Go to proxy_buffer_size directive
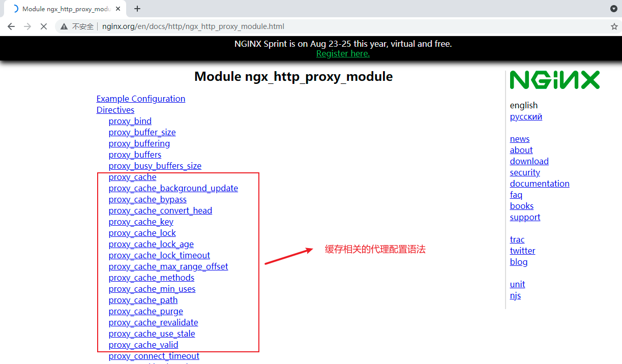This screenshot has width=622, height=364. (142, 132)
